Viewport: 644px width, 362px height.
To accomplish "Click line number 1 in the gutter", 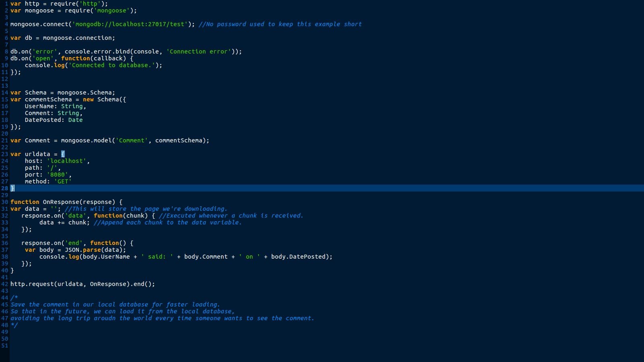I will coord(6,4).
